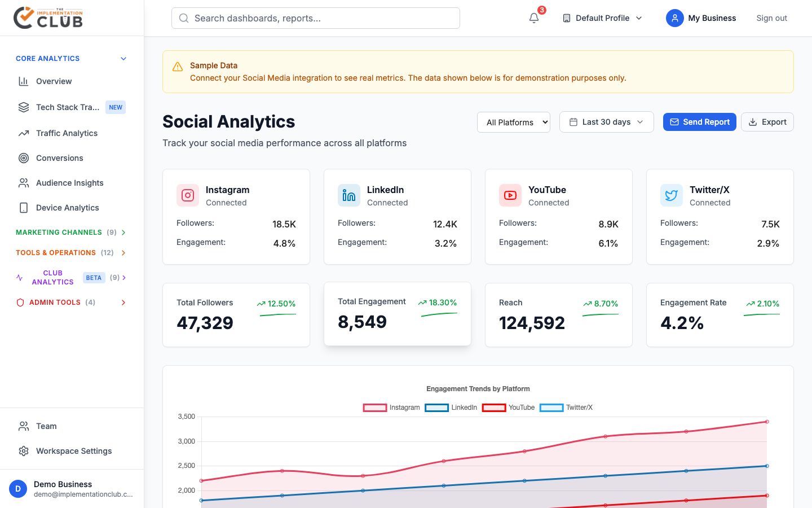This screenshot has width=812, height=508.
Task: Toggle Instagram series in chart legend
Action: coord(392,408)
